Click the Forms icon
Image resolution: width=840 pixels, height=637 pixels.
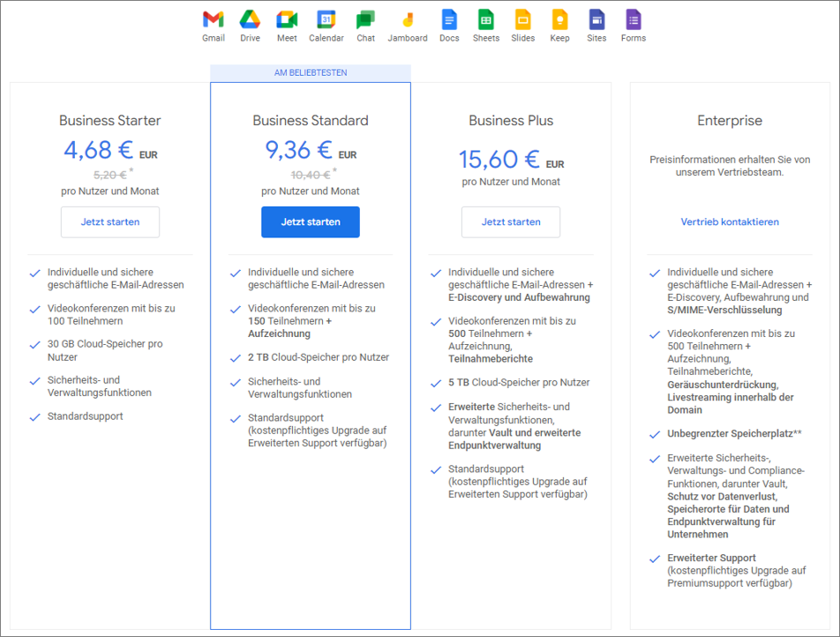point(634,19)
